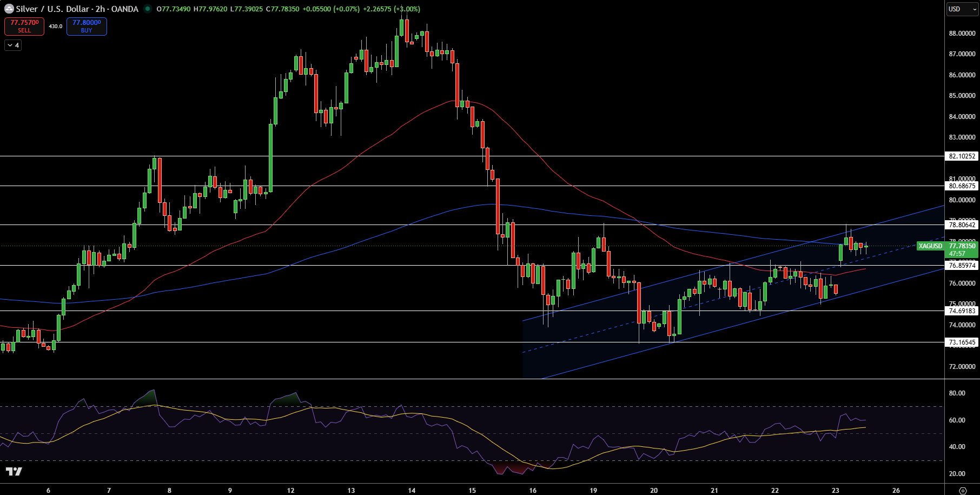The image size is (980, 495).
Task: Click the 88.00000 price axis label
Action: (962, 34)
